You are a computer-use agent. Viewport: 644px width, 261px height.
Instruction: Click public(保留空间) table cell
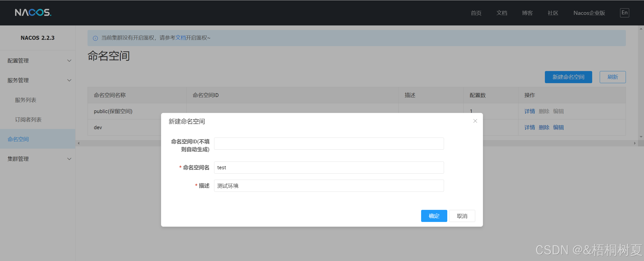tap(137, 111)
